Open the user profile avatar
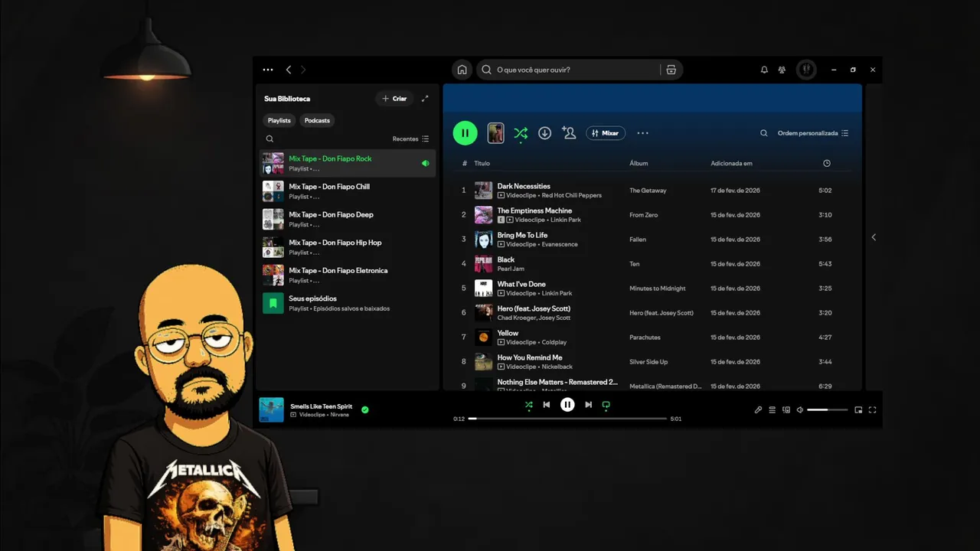This screenshot has width=980, height=551. pos(806,70)
